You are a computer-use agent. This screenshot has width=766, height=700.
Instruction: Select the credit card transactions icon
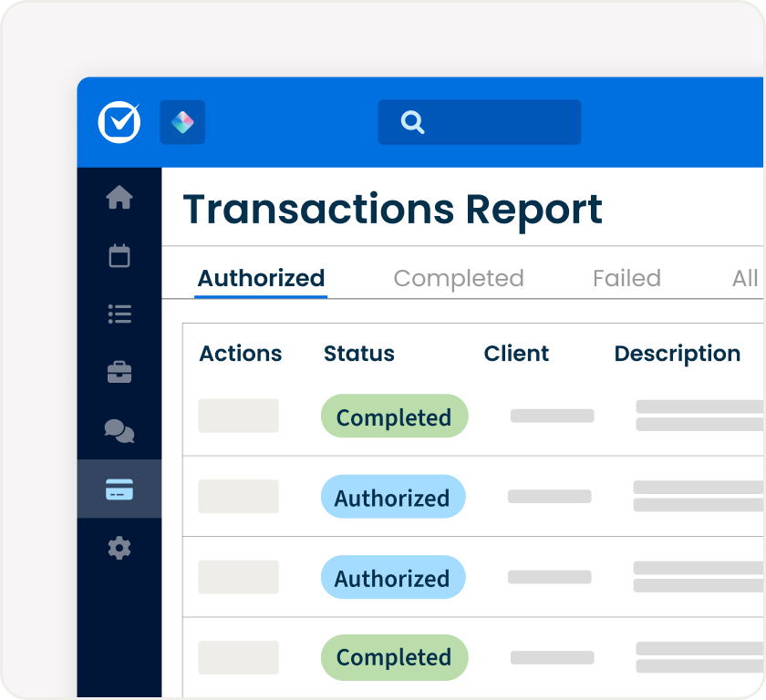[119, 489]
